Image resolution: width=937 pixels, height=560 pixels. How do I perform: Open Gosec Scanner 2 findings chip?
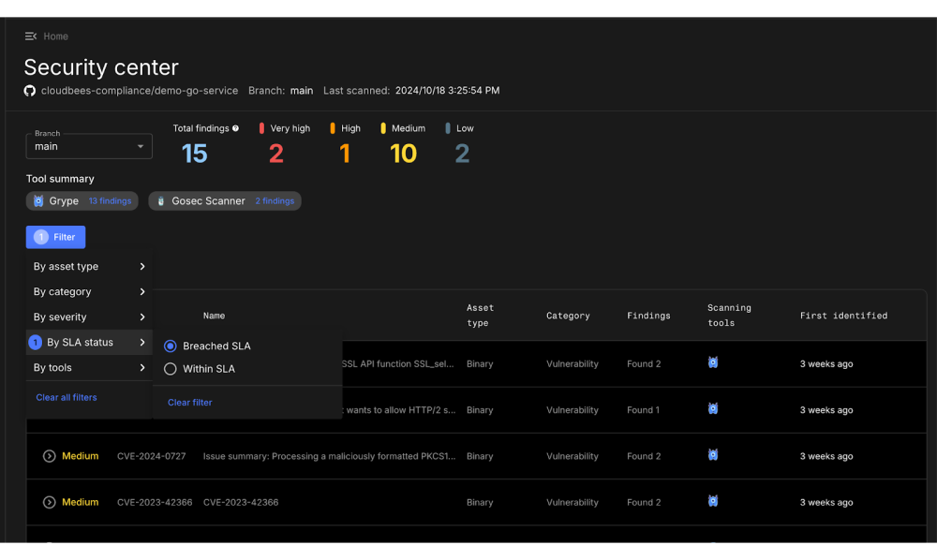pos(225,201)
